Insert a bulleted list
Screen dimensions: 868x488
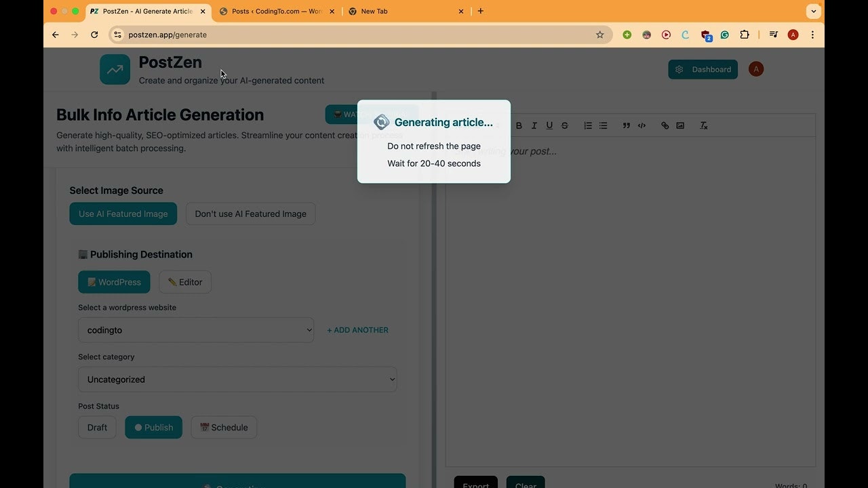click(x=603, y=125)
